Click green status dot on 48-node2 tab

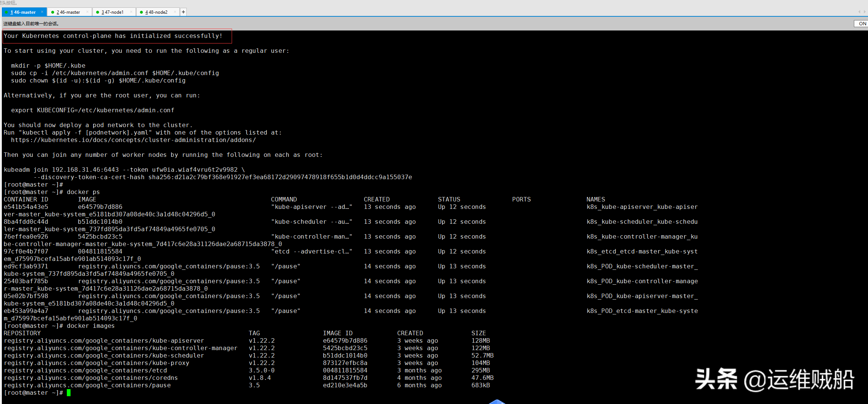point(141,12)
